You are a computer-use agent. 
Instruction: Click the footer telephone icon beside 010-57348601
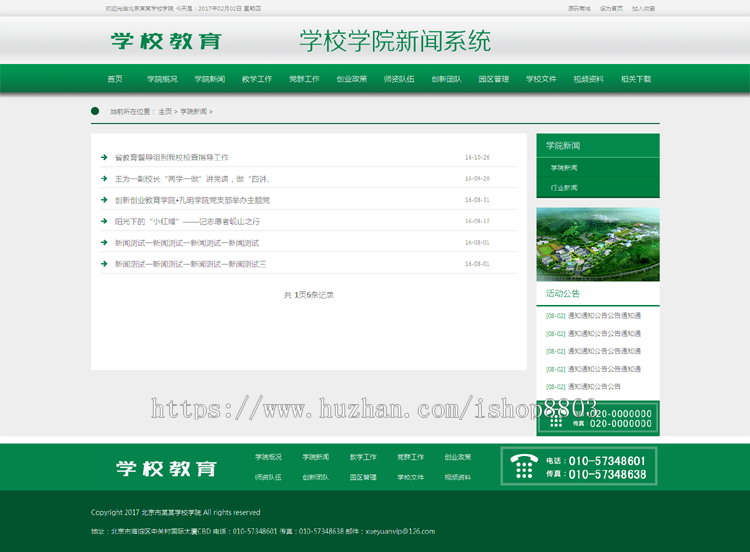[x=523, y=466]
